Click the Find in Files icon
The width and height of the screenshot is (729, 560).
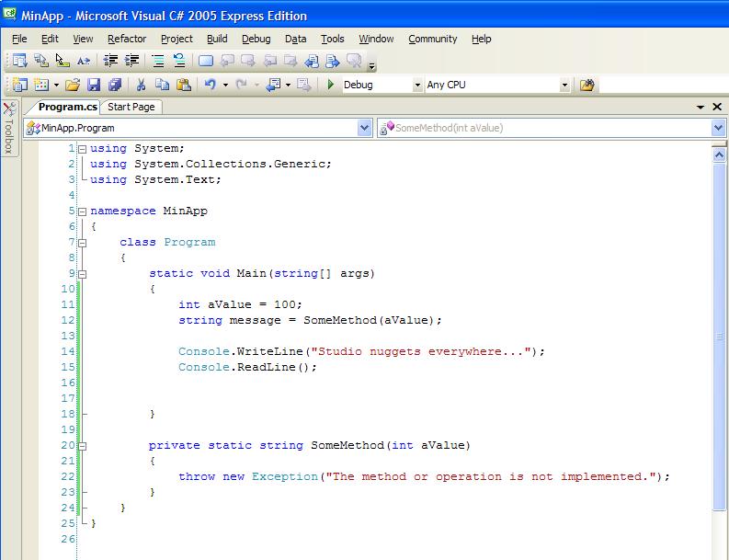click(587, 85)
